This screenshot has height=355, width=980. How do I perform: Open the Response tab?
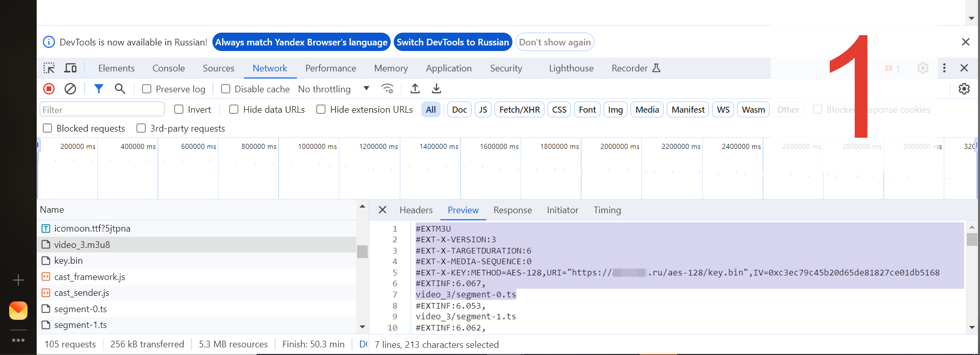tap(512, 210)
